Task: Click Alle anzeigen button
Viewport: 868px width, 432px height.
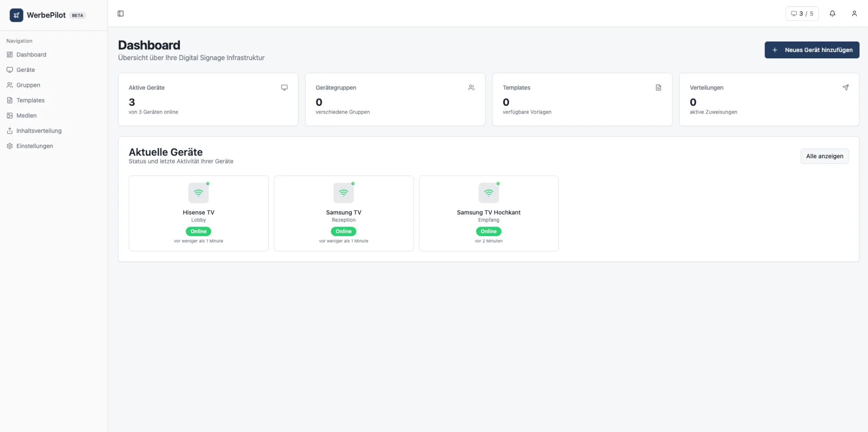Action: 825,156
